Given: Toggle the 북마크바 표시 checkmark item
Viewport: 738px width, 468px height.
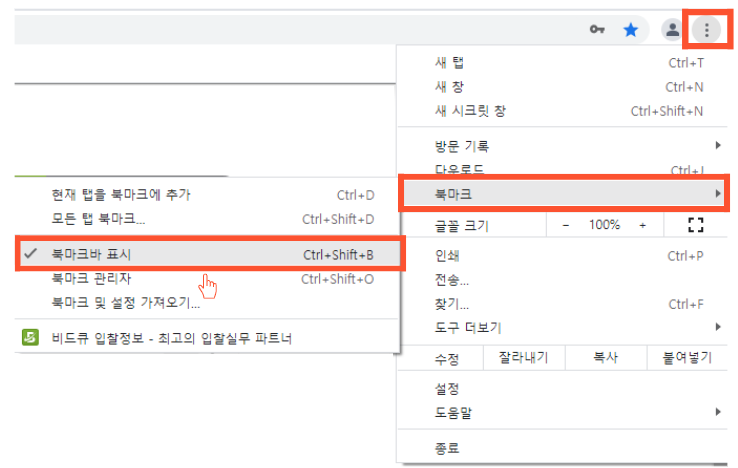Looking at the screenshot, I should [210, 254].
